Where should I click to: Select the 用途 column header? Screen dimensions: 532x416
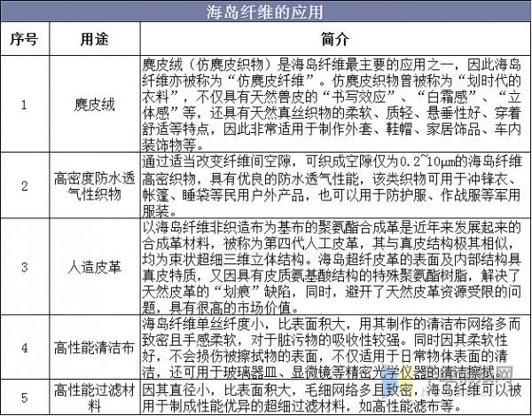pyautogui.click(x=95, y=39)
